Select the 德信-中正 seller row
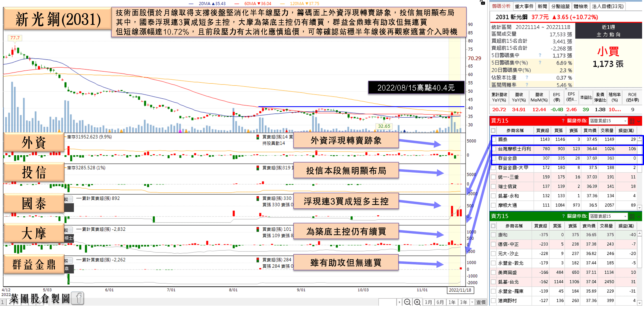The width and height of the screenshot is (644, 313). (563, 244)
